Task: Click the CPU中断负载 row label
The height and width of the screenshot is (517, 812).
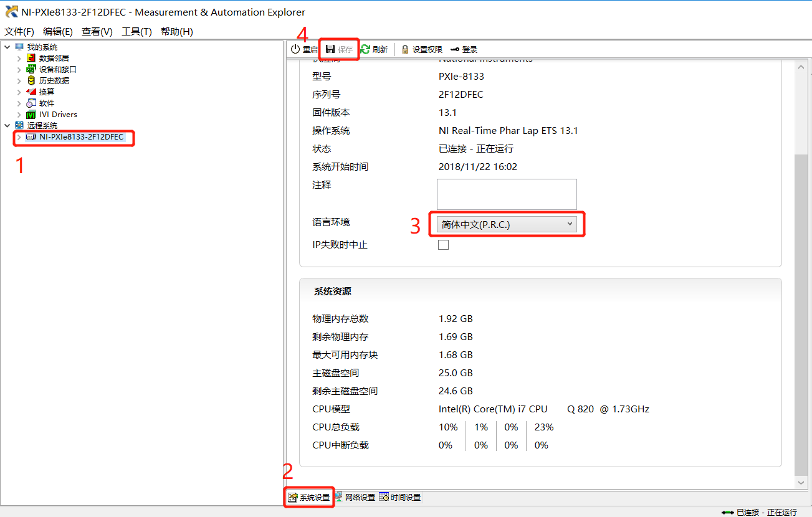Action: (x=340, y=445)
